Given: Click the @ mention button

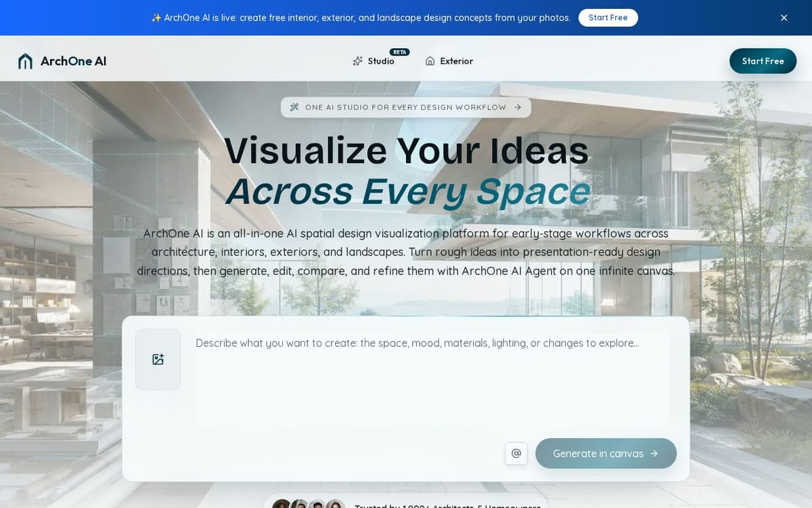Looking at the screenshot, I should click(x=516, y=453).
